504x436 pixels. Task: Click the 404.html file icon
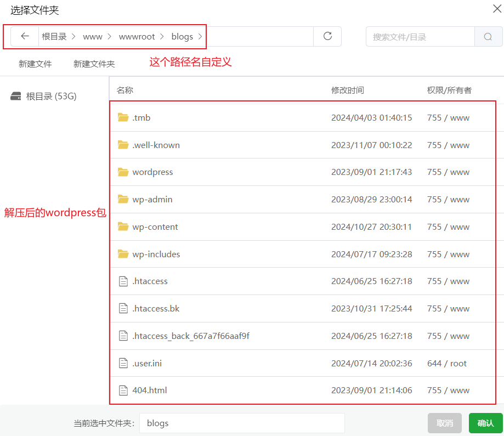click(123, 390)
